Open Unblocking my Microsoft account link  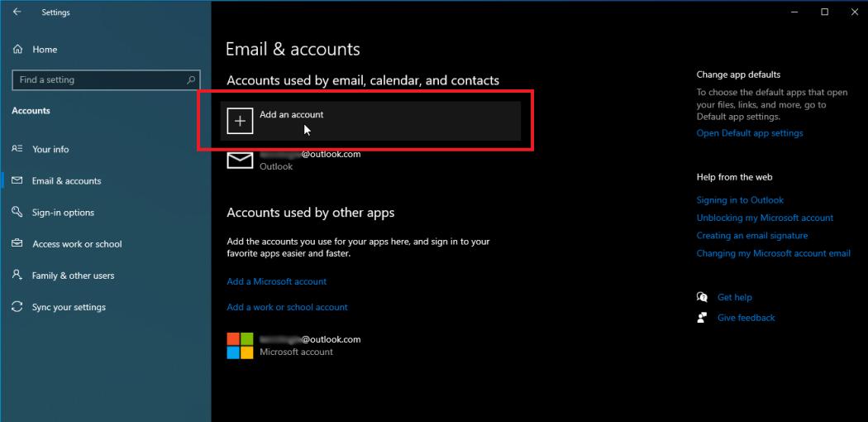[x=765, y=218]
